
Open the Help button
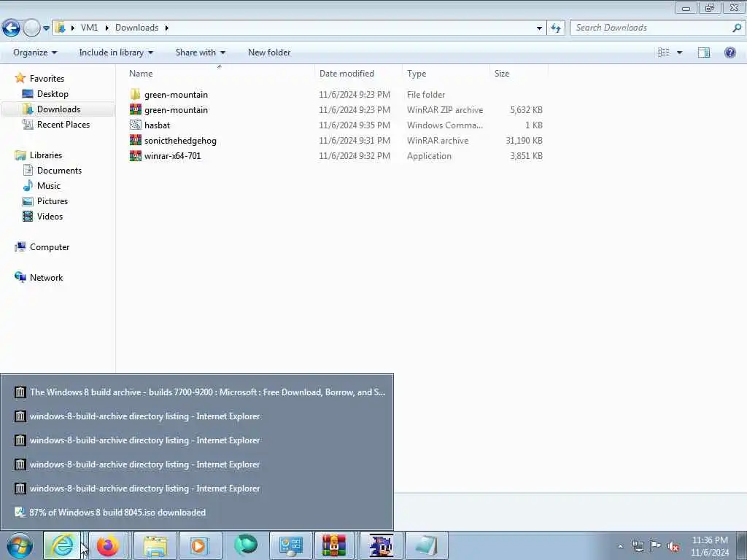click(x=729, y=52)
